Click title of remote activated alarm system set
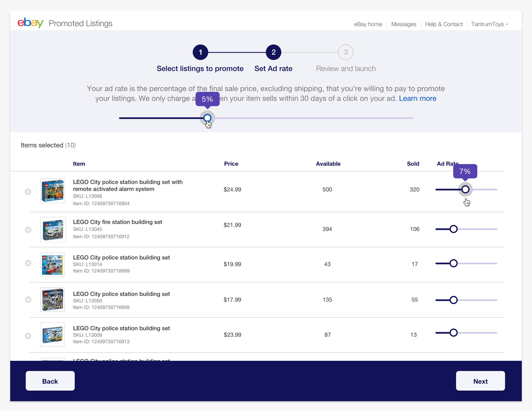The height and width of the screenshot is (411, 532). [128, 185]
